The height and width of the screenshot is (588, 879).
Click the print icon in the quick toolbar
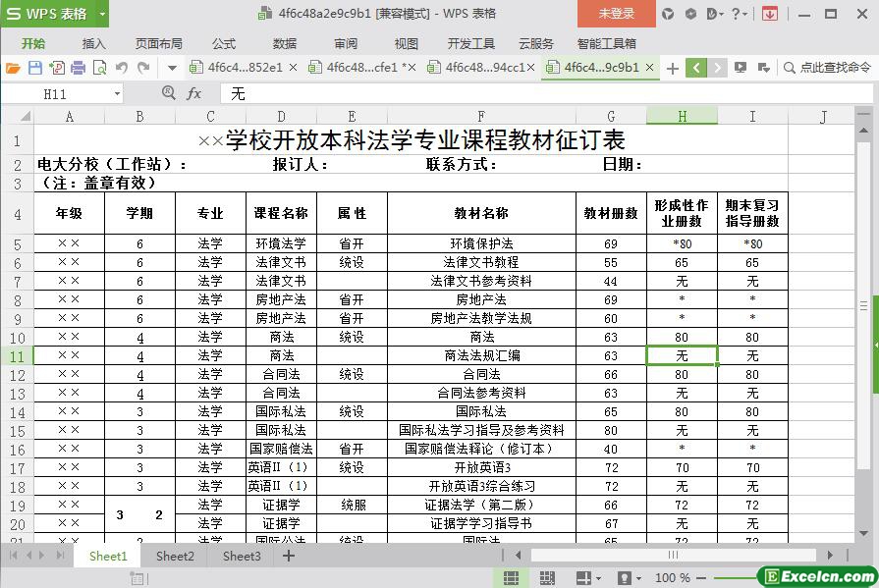point(78,69)
